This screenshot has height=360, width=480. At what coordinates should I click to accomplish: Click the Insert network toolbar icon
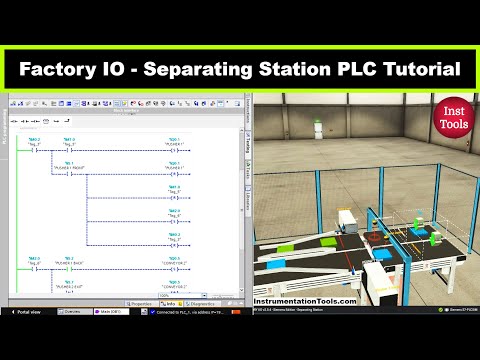pos(13,104)
